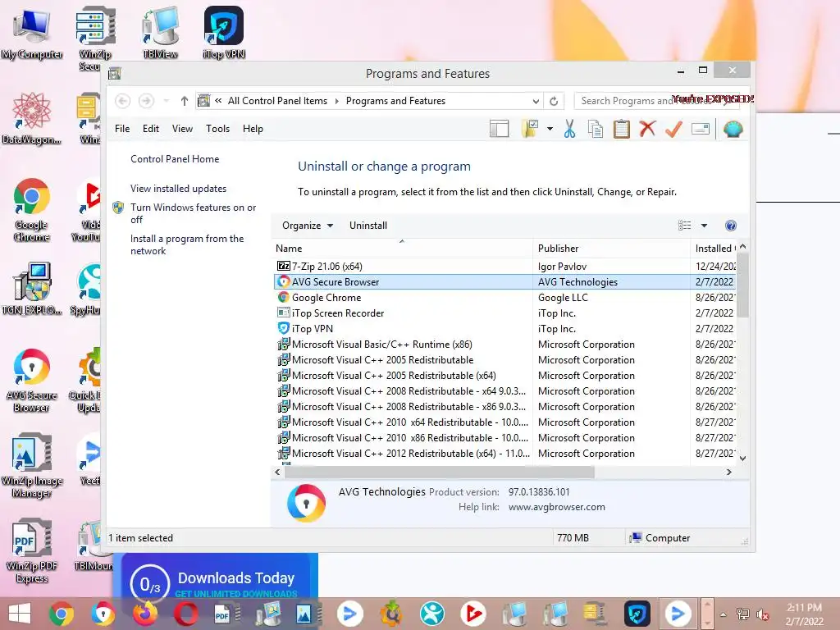Click the horizontal scrollbar right arrow
Image resolution: width=840 pixels, height=630 pixels.
tap(728, 472)
